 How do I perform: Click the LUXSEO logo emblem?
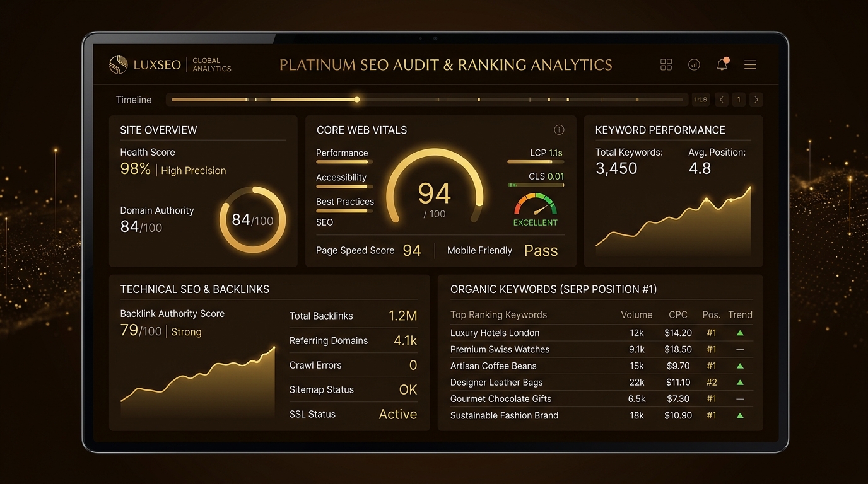click(x=118, y=64)
